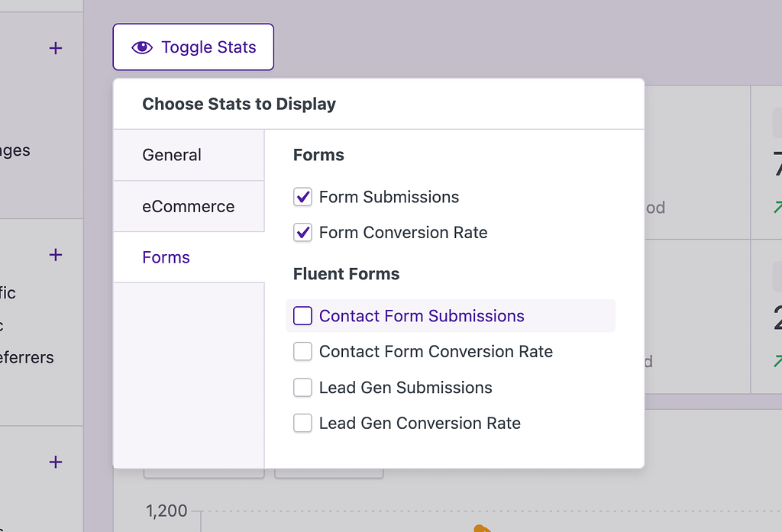This screenshot has height=532, width=782.
Task: Click the green trend arrow on top stat card
Action: (x=776, y=207)
